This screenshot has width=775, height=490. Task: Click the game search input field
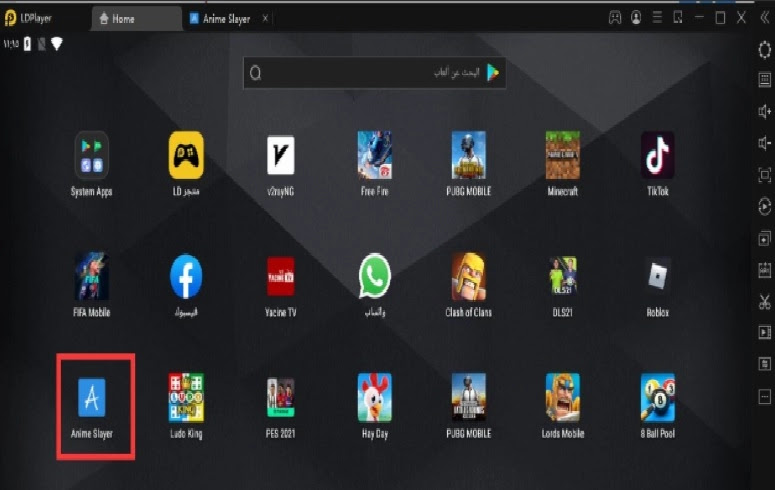[375, 73]
